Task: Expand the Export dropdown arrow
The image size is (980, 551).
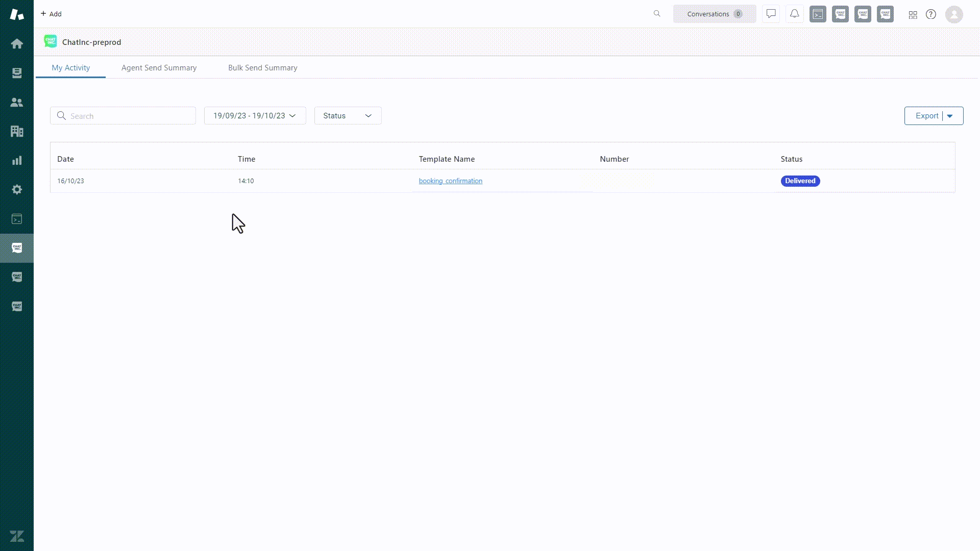Action: pos(950,116)
